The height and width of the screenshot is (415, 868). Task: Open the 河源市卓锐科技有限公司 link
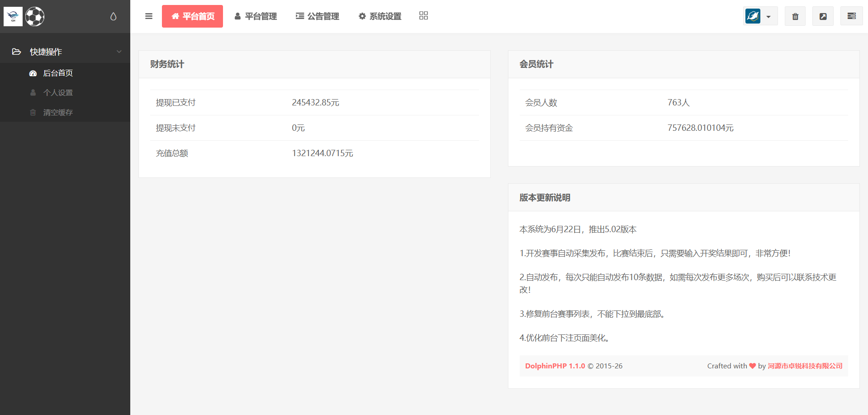tap(805, 366)
